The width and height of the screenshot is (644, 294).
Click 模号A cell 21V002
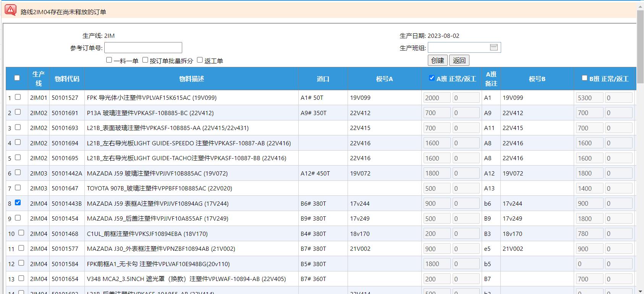360,249
